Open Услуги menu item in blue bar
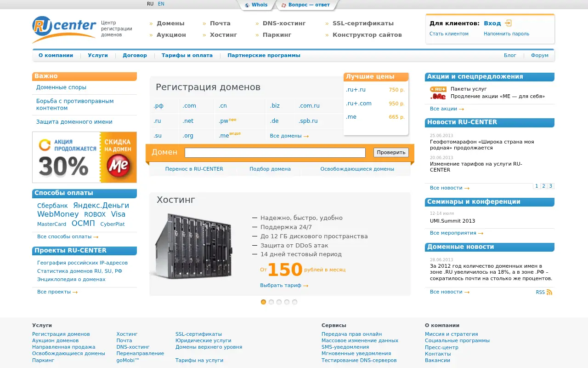This screenshot has width=588, height=368. click(x=98, y=55)
